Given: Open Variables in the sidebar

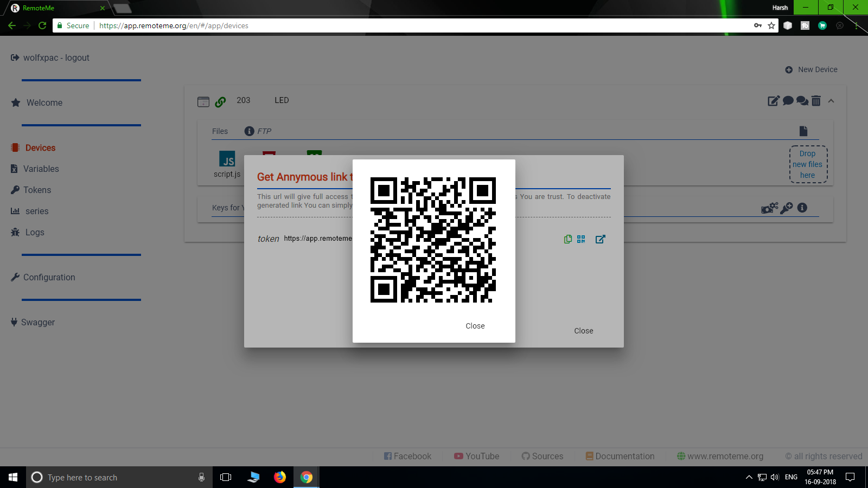Looking at the screenshot, I should click(x=35, y=169).
